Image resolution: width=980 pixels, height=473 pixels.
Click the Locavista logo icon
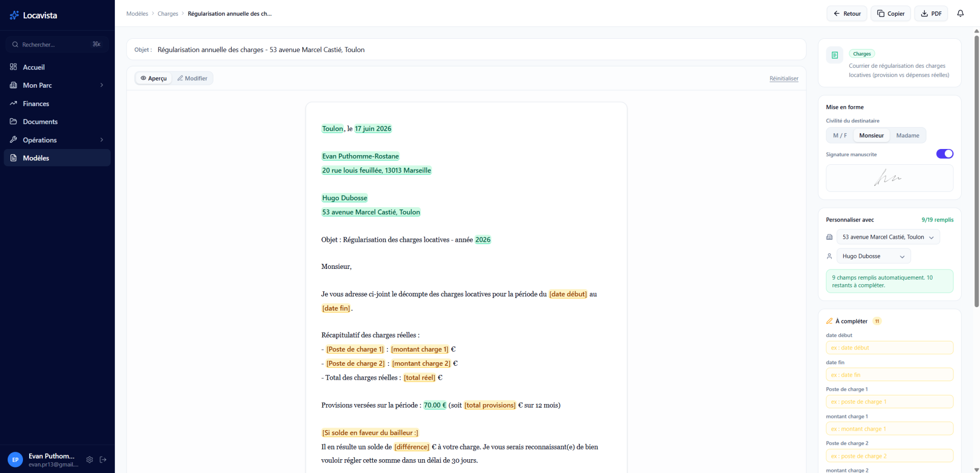(14, 15)
